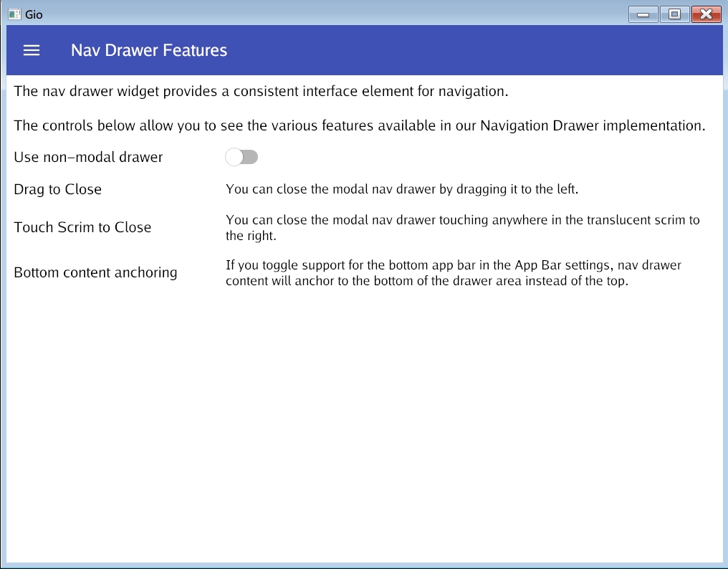This screenshot has width=728, height=569.
Task: Minimize the Gio window
Action: coord(643,14)
